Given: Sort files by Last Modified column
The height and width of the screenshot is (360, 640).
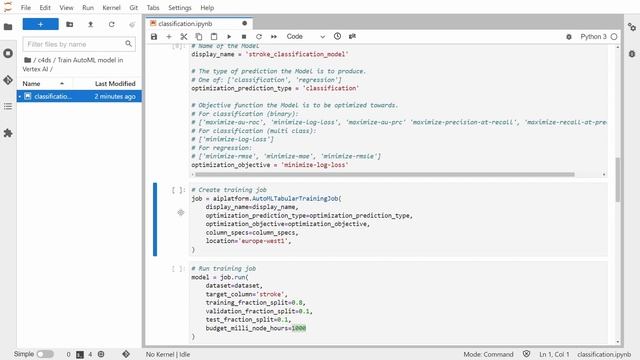Looking at the screenshot, I should click(x=115, y=84).
